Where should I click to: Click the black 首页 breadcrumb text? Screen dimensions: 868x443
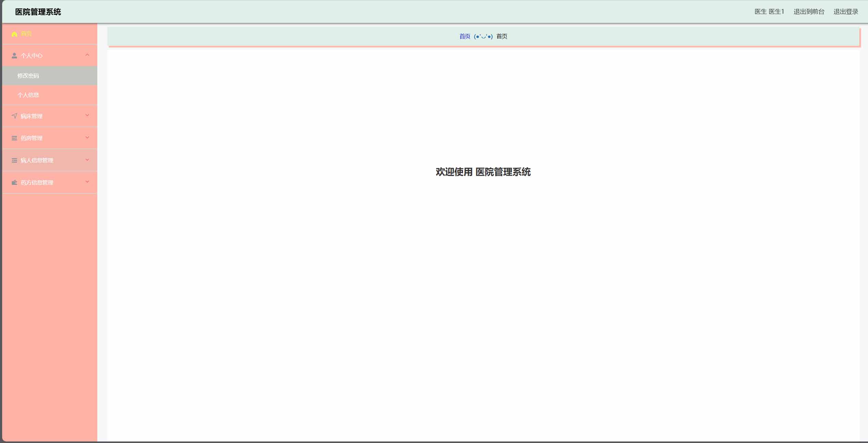point(502,36)
